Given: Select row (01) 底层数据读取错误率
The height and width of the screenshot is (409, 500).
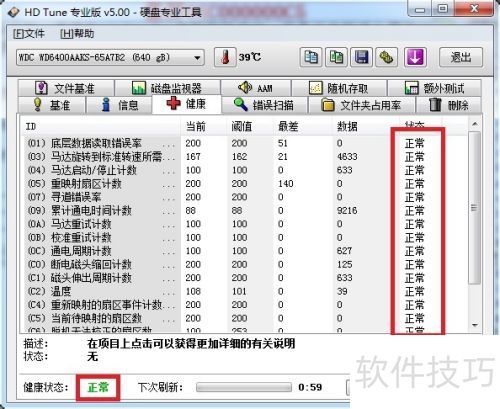Looking at the screenshot, I should tap(243, 143).
